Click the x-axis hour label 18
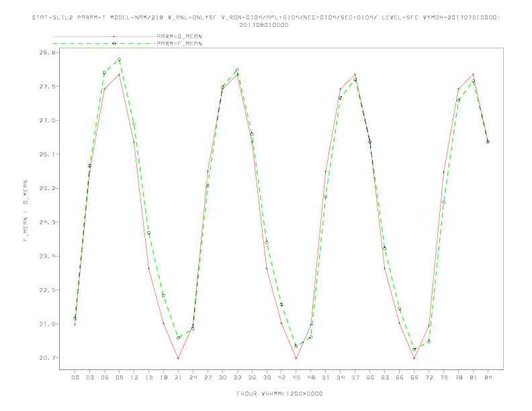Screen dimensions: 532x411 pyautogui.click(x=163, y=377)
